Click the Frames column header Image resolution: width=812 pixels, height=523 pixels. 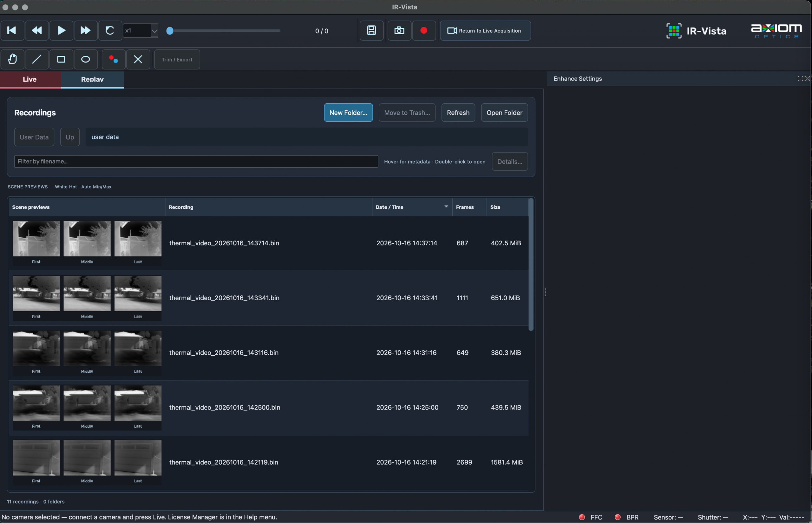tap(469, 207)
